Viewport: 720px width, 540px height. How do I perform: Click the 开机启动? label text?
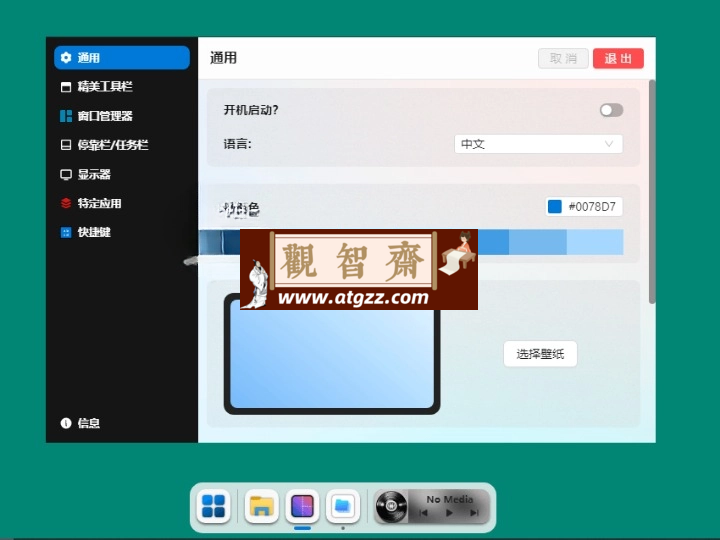251,110
